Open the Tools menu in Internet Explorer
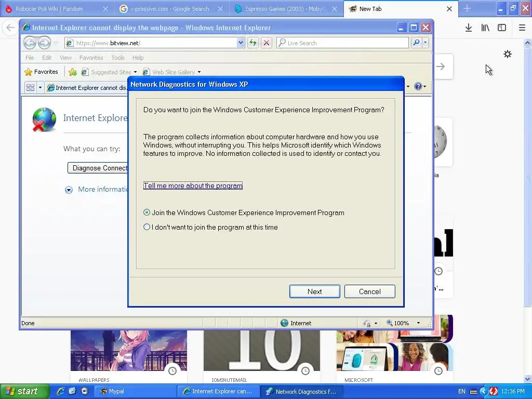 click(x=118, y=58)
